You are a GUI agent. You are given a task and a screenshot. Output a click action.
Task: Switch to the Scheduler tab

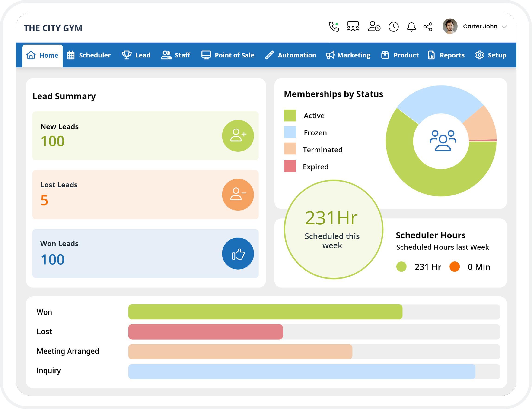89,55
